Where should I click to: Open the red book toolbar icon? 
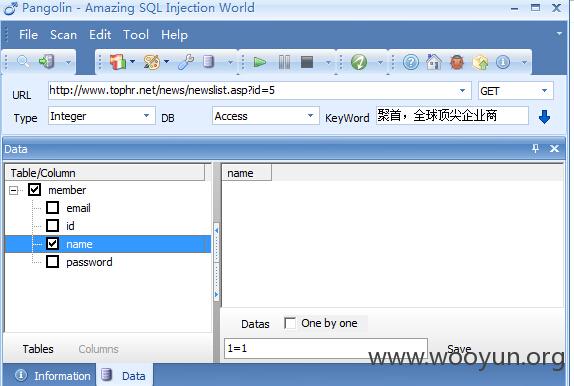point(117,62)
